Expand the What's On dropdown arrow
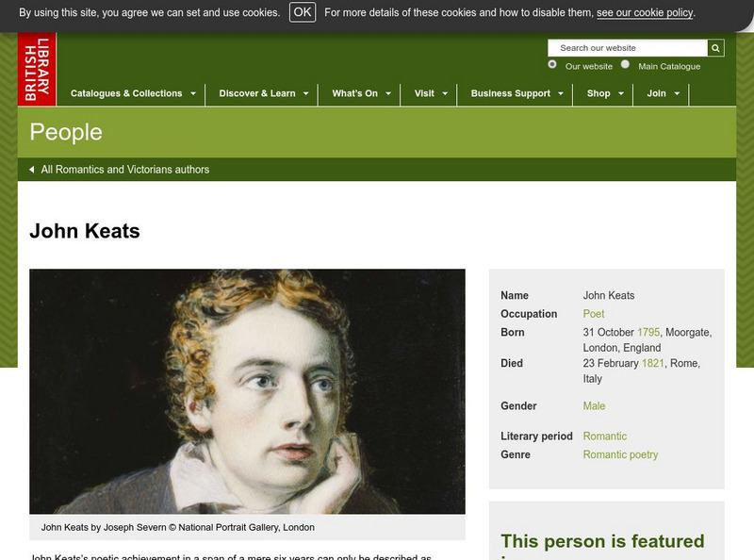754x560 pixels. 388,94
